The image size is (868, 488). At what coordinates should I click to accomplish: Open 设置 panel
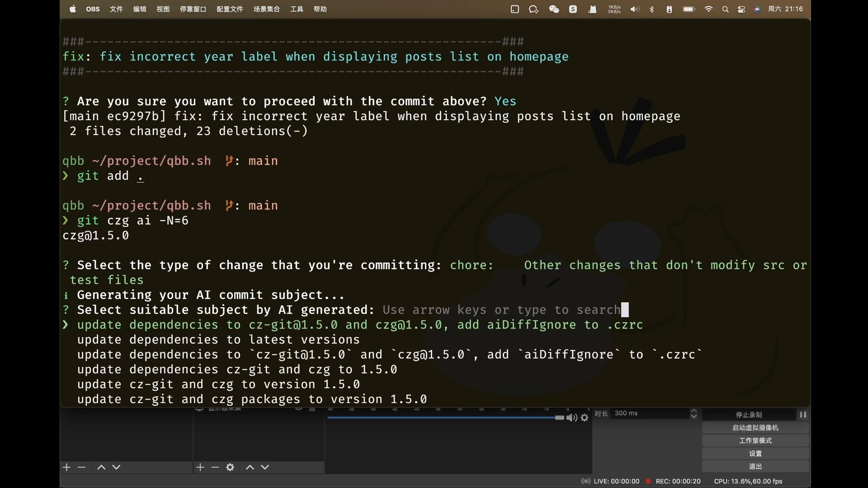tap(754, 453)
